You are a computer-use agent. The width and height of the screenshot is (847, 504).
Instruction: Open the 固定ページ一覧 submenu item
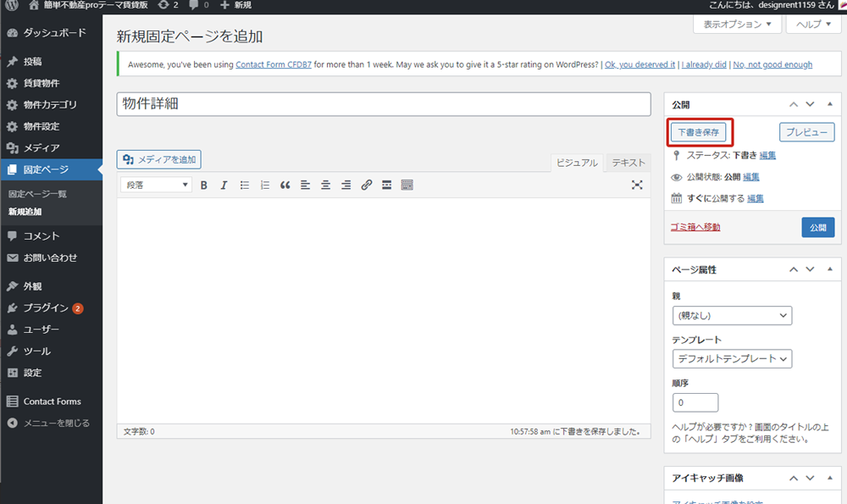click(x=37, y=194)
